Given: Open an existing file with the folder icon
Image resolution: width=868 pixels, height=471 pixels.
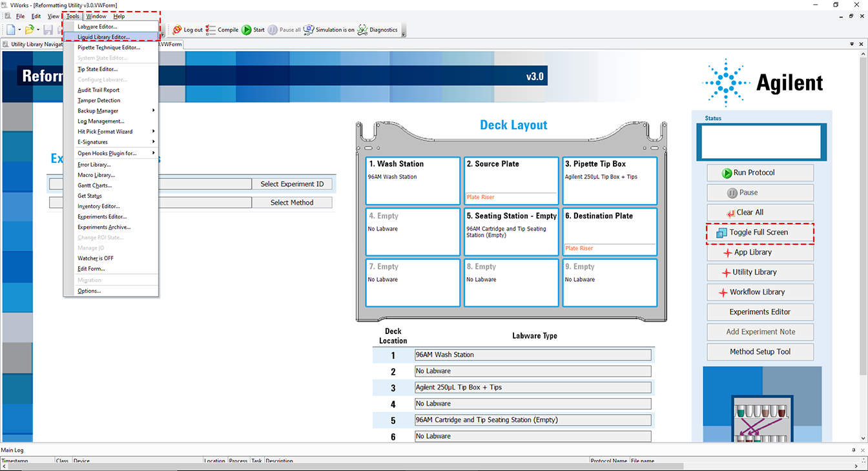Looking at the screenshot, I should tap(29, 29).
